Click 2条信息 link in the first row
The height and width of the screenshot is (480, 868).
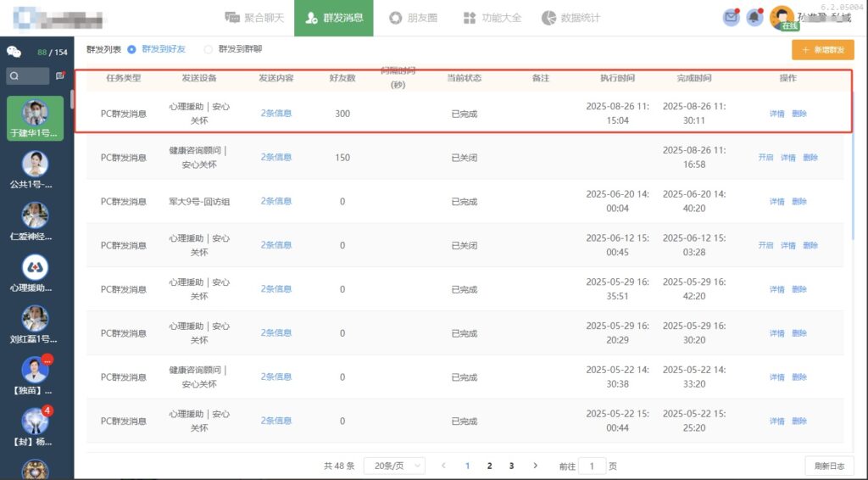pyautogui.click(x=276, y=113)
